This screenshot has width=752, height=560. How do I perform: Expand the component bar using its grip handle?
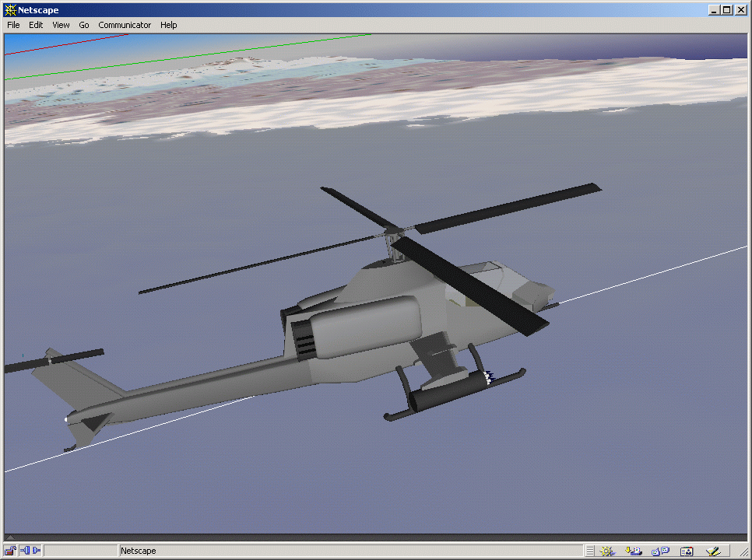click(x=590, y=551)
